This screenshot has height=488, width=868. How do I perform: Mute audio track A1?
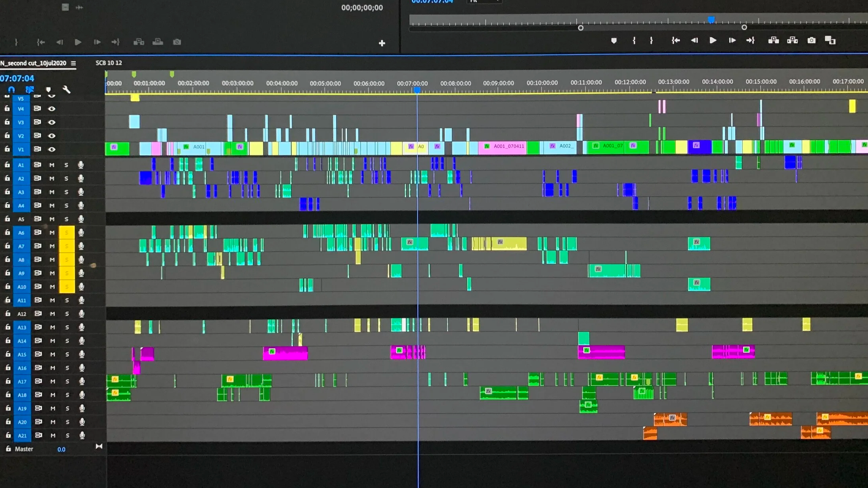coord(52,165)
